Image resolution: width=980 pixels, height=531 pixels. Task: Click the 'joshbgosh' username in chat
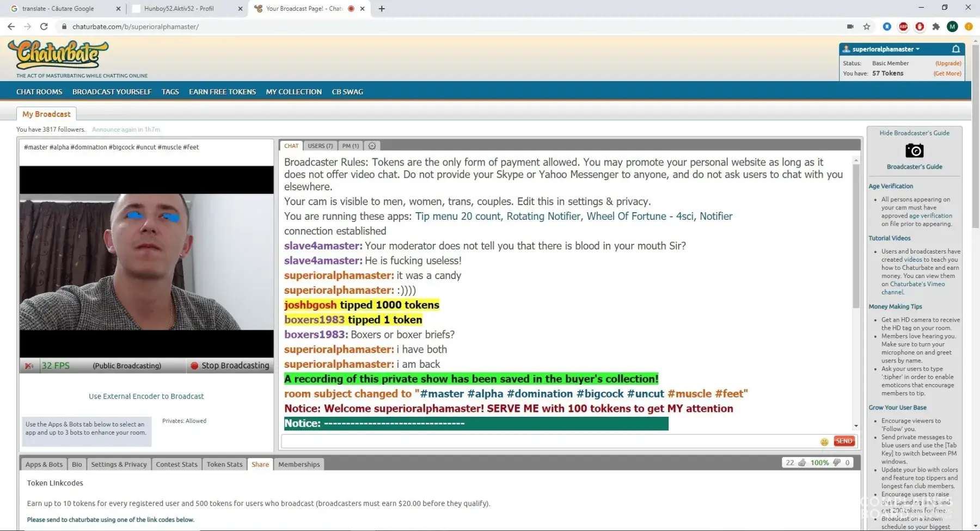point(310,305)
